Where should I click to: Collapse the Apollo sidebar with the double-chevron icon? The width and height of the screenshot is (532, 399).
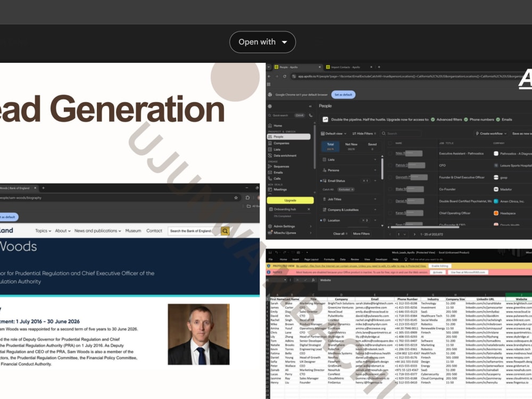pos(310,106)
